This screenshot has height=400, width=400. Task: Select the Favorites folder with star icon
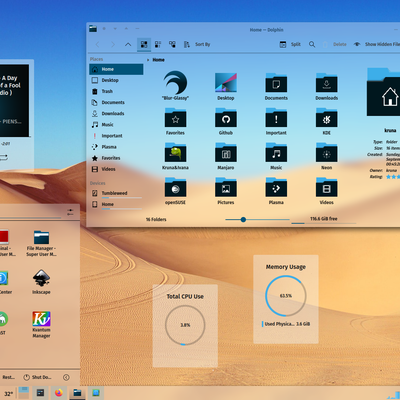pyautogui.click(x=175, y=118)
